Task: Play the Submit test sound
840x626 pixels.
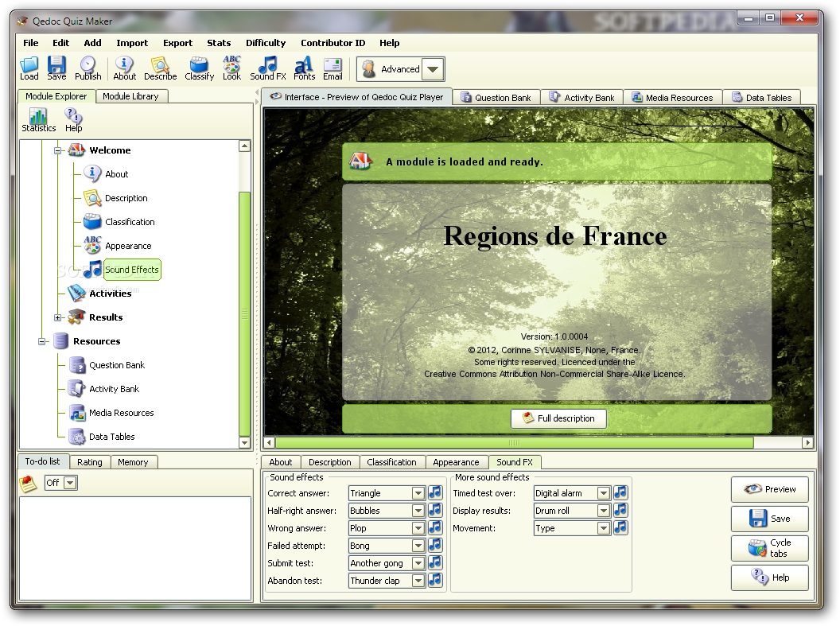Action: point(436,563)
